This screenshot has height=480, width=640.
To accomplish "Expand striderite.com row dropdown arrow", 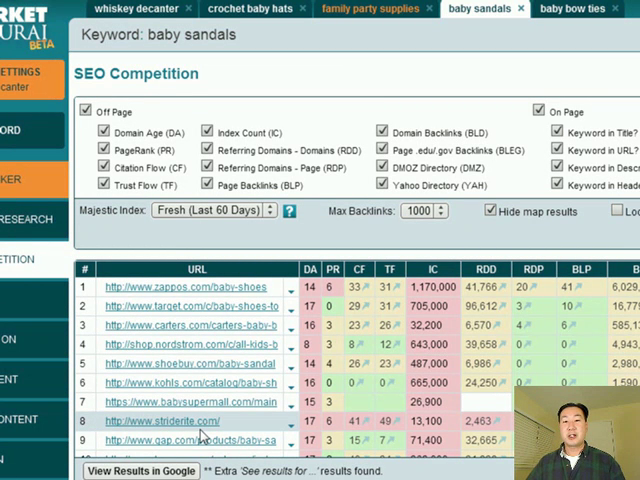I will click(291, 426).
